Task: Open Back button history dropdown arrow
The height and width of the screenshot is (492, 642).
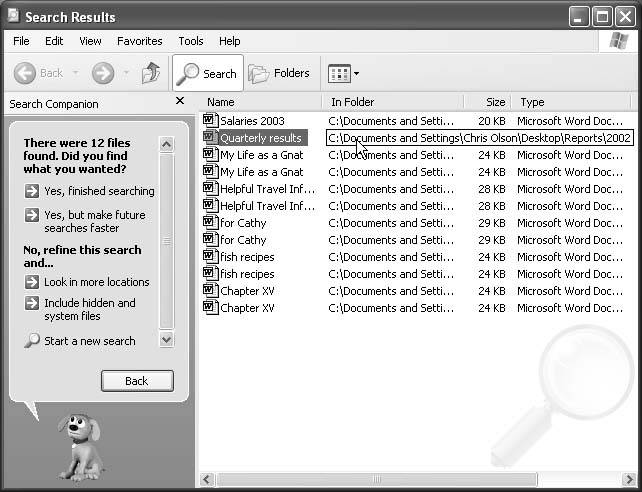Action: click(x=73, y=73)
